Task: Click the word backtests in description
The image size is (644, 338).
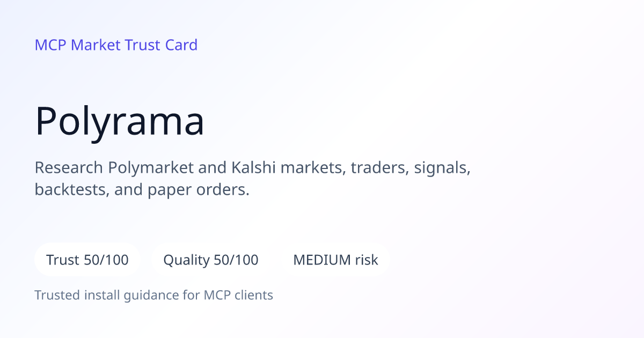Action: tap(72, 189)
